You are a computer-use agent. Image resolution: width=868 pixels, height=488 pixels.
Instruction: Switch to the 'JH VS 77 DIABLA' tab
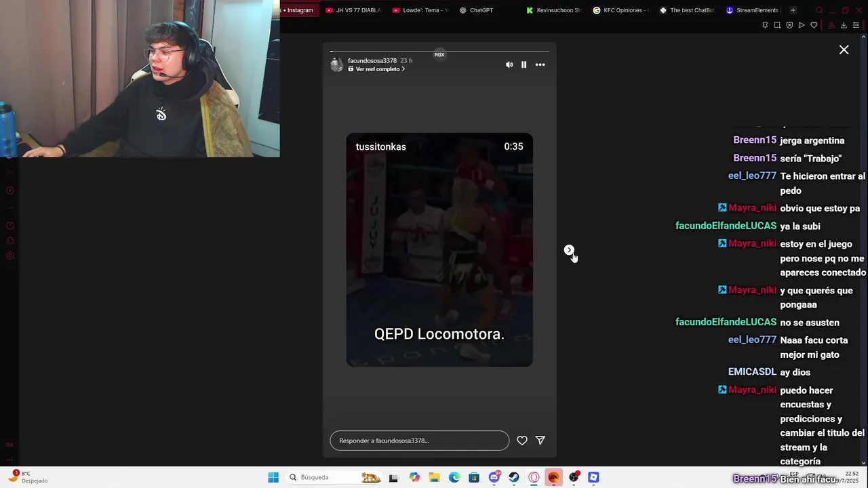pos(353,10)
